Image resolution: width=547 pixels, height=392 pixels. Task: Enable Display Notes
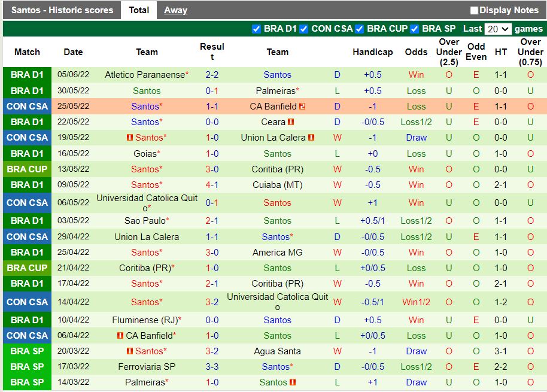click(x=474, y=10)
